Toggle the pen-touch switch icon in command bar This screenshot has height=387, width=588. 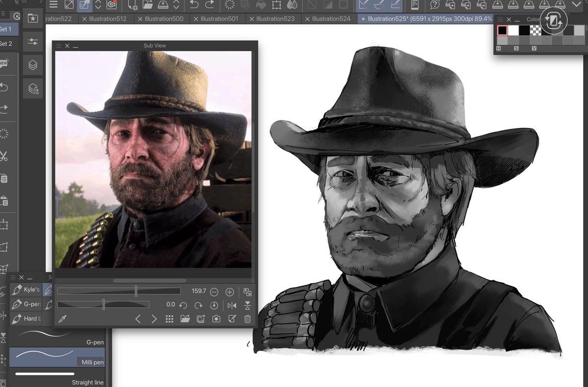85,5
